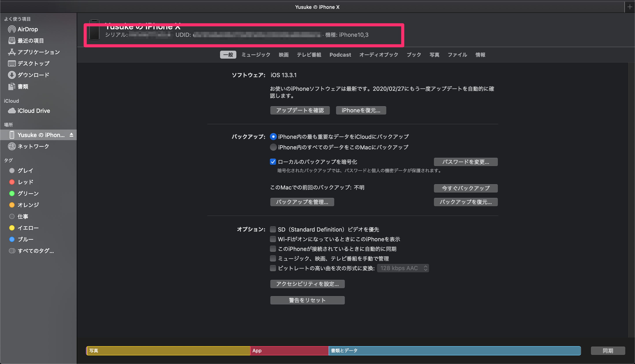The height and width of the screenshot is (364, 635).
Task: Select the デスクトップ sidebar icon
Action: (12, 63)
